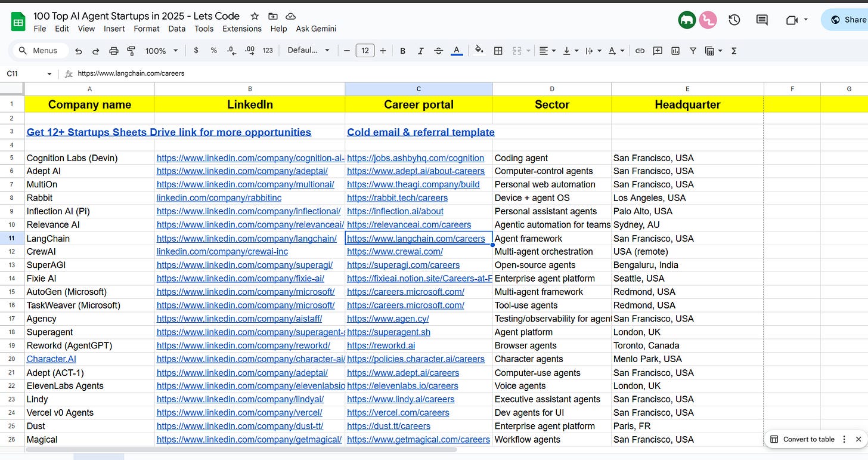Open Get 12+ Startups Sheets Drive link
Image resolution: width=868 pixels, height=460 pixels.
pos(169,132)
